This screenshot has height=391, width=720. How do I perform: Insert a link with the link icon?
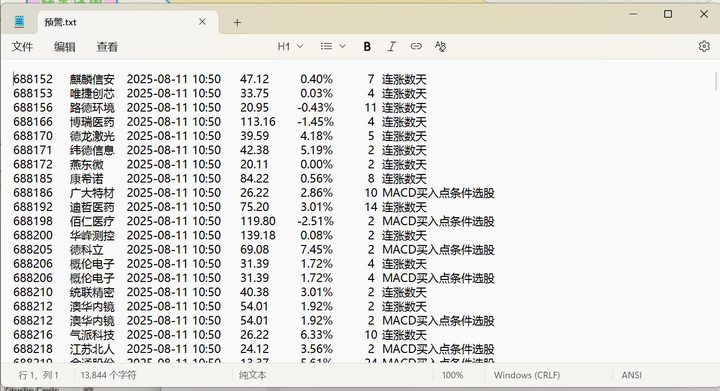pos(416,46)
